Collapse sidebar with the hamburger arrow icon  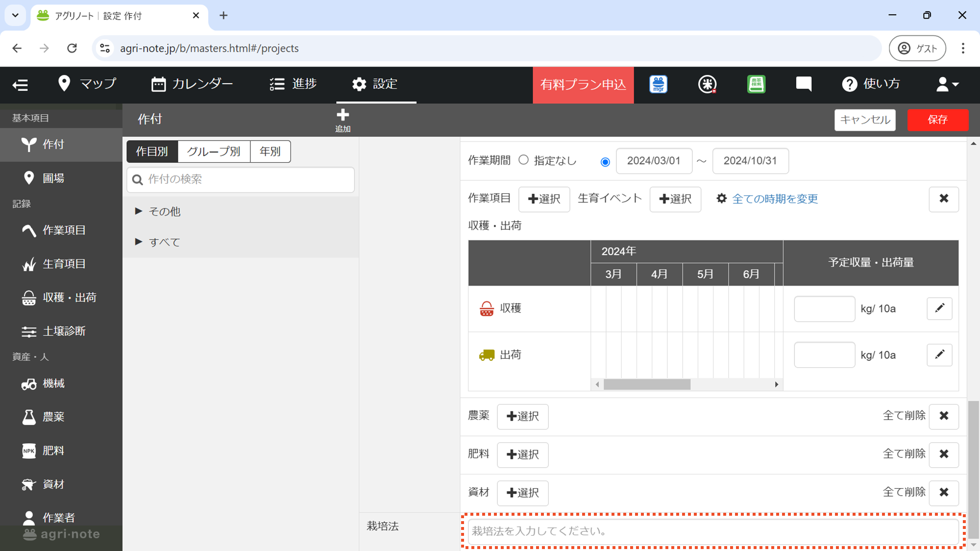point(20,85)
